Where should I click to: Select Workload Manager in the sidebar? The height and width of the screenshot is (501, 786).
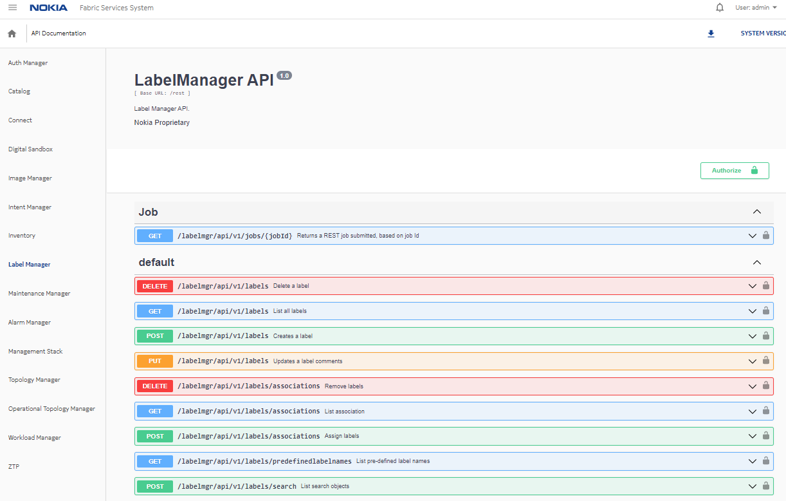click(x=34, y=438)
